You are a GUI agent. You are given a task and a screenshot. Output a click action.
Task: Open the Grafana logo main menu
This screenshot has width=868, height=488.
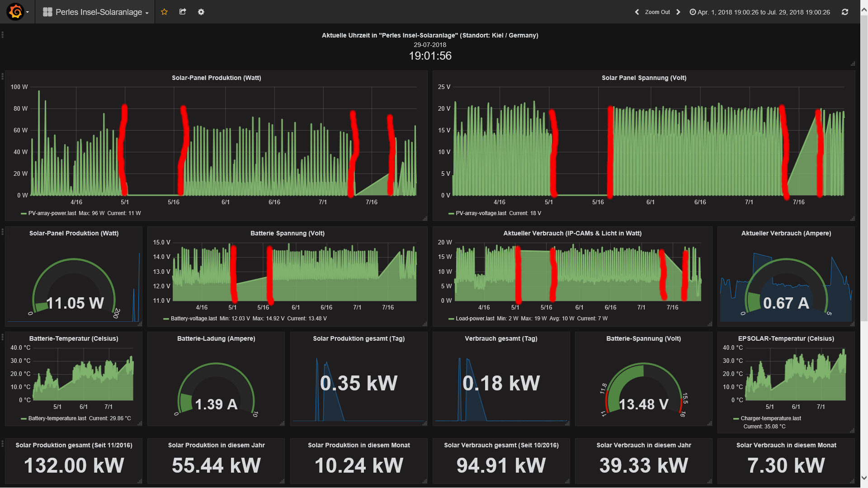coord(15,12)
